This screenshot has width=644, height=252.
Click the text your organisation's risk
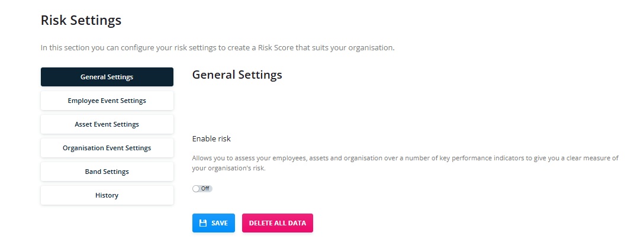[x=228, y=168]
